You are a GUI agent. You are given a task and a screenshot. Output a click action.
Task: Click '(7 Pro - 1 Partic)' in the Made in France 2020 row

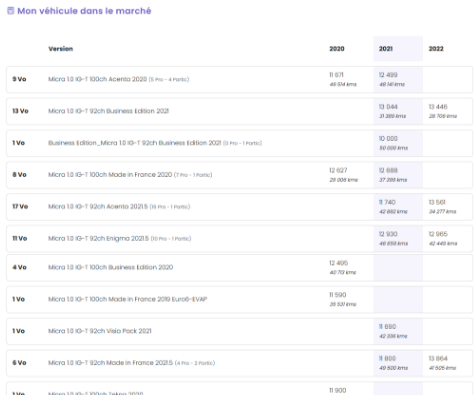(193, 175)
